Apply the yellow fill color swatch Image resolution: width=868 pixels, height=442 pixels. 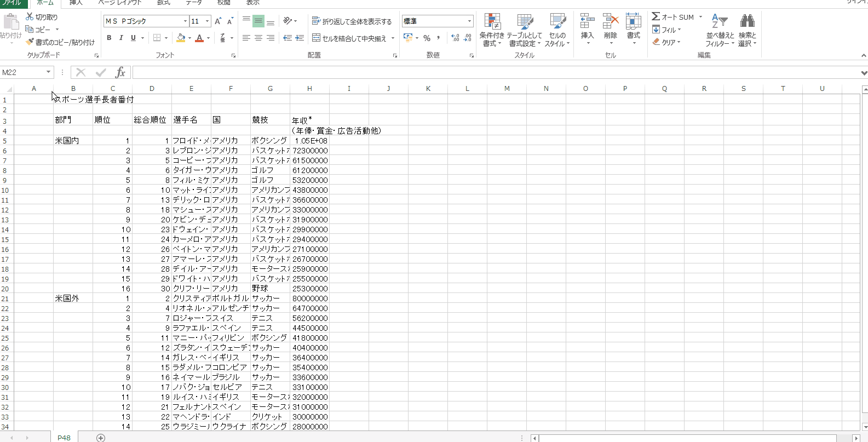(x=181, y=38)
